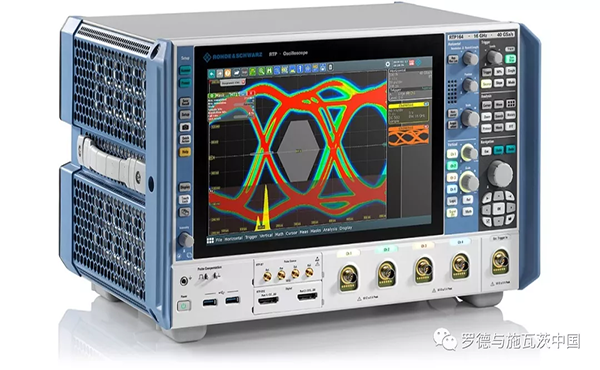Toggle the Math key in the Vertical section
The image size is (600, 370).
pyautogui.click(x=468, y=211)
